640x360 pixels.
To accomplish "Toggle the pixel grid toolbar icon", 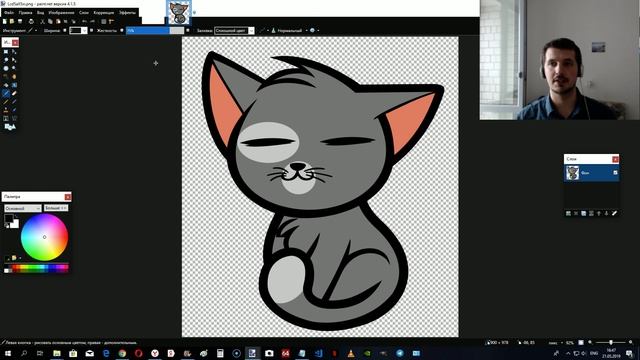I will (104, 21).
